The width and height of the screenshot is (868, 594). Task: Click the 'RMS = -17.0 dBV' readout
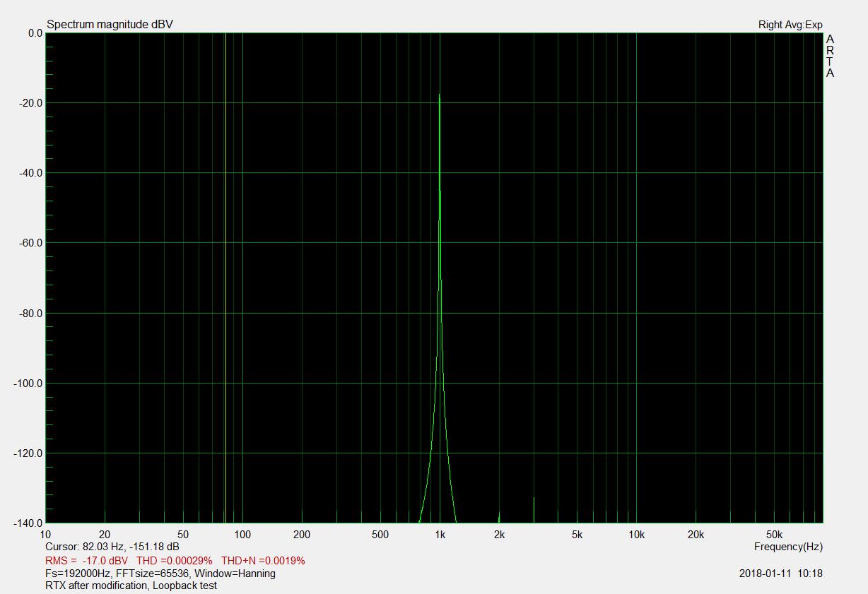87,560
